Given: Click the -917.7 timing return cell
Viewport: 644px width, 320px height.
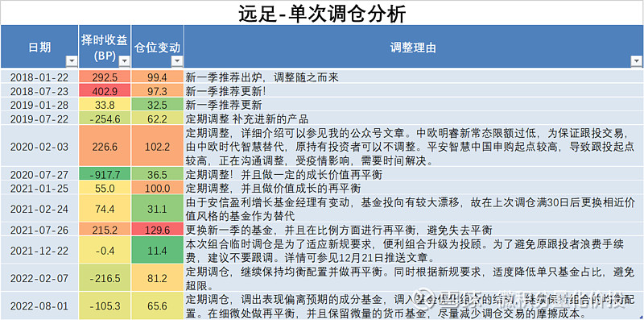Looking at the screenshot, I should point(105,174).
